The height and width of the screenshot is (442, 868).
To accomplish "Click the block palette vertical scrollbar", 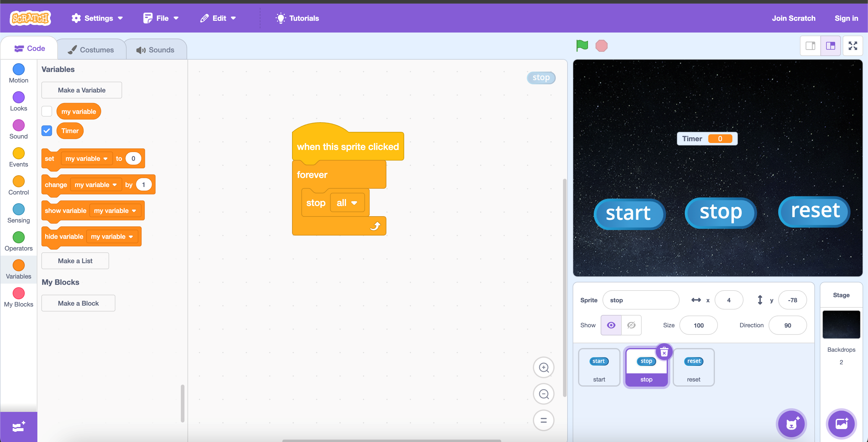I will pyautogui.click(x=183, y=403).
